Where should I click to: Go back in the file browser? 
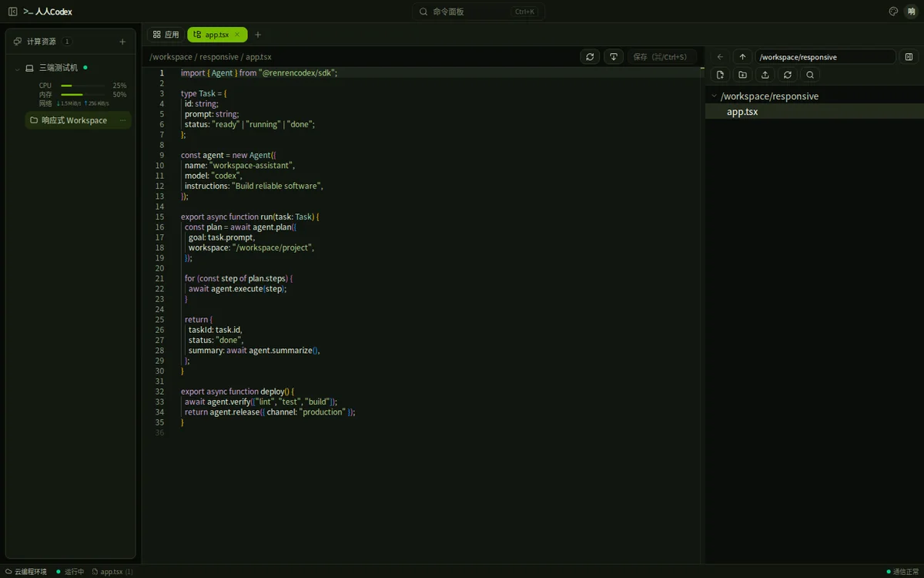point(720,56)
